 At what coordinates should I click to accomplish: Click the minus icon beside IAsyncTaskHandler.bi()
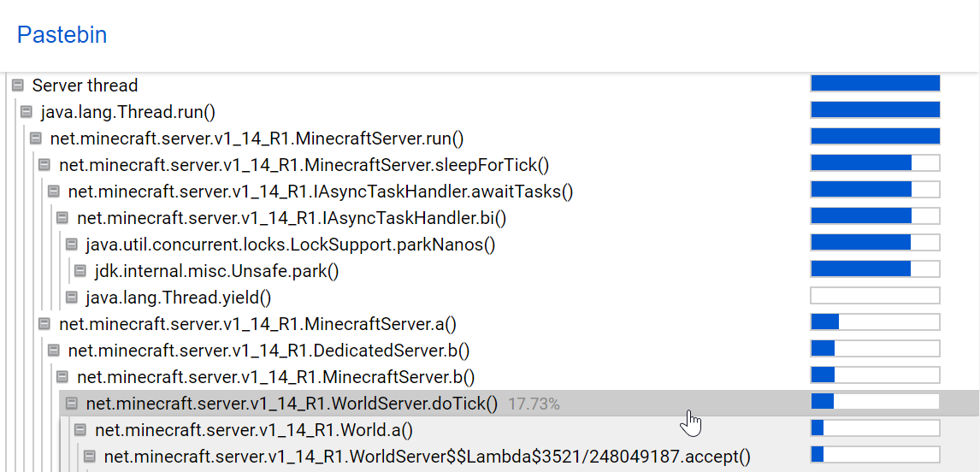coord(62,218)
